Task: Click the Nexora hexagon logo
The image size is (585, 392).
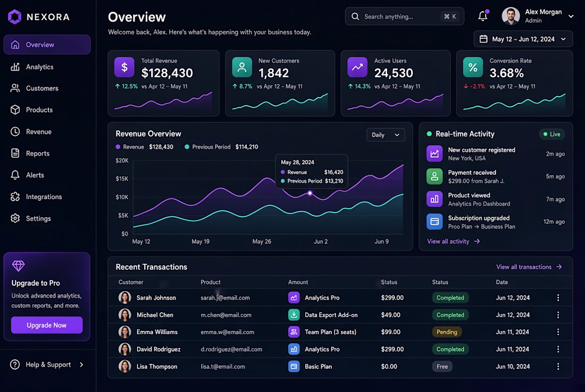Action: (14, 17)
